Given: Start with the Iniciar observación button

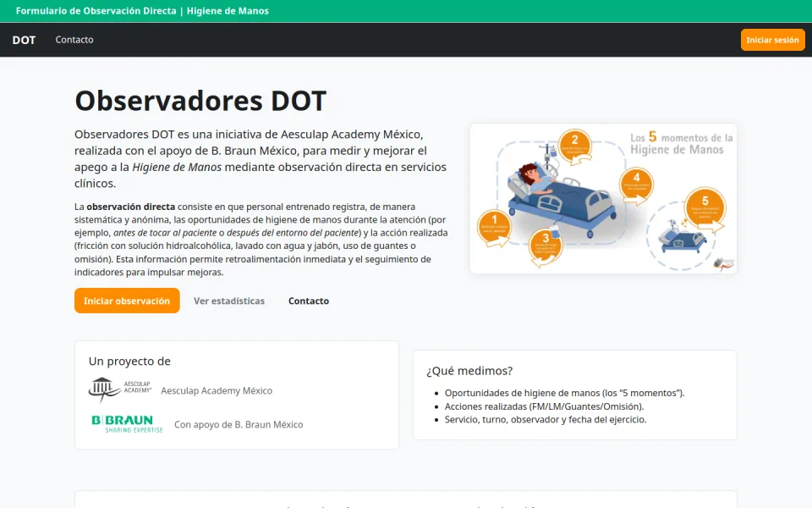Looking at the screenshot, I should click(x=127, y=301).
